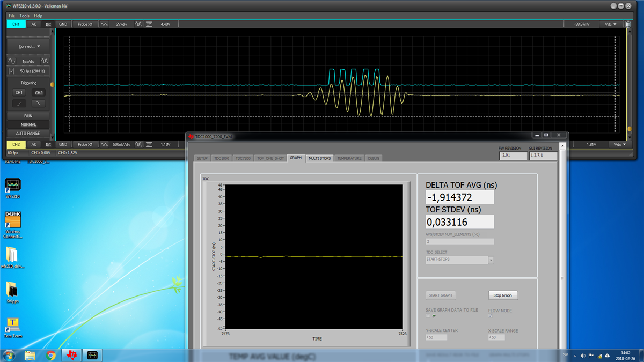Open File Explorer from taskbar
644x362 pixels.
click(30, 355)
